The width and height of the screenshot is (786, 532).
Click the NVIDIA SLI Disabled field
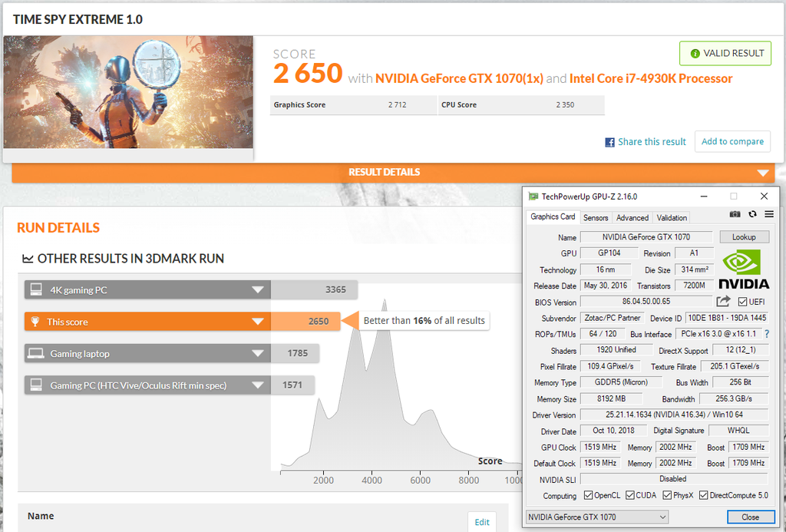tap(674, 479)
